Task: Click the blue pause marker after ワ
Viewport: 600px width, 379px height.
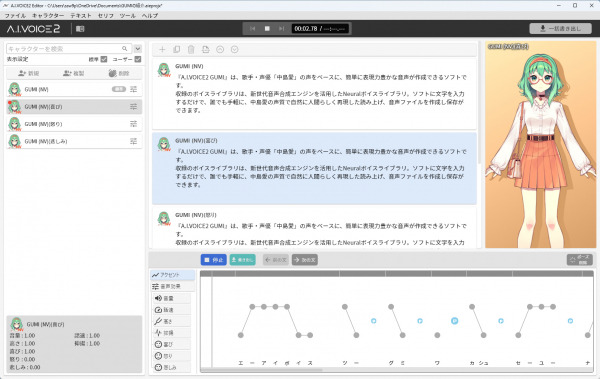Action: point(455,321)
